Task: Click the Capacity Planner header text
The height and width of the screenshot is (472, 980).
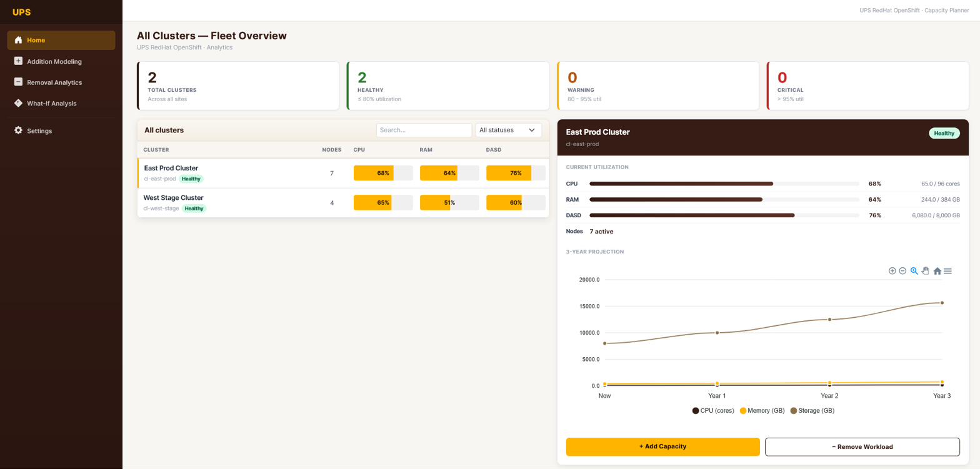Action: (914, 10)
